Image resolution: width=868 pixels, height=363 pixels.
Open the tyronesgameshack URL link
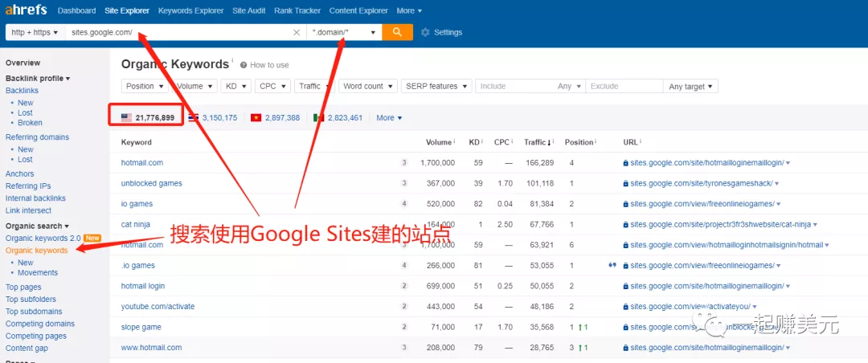click(702, 183)
